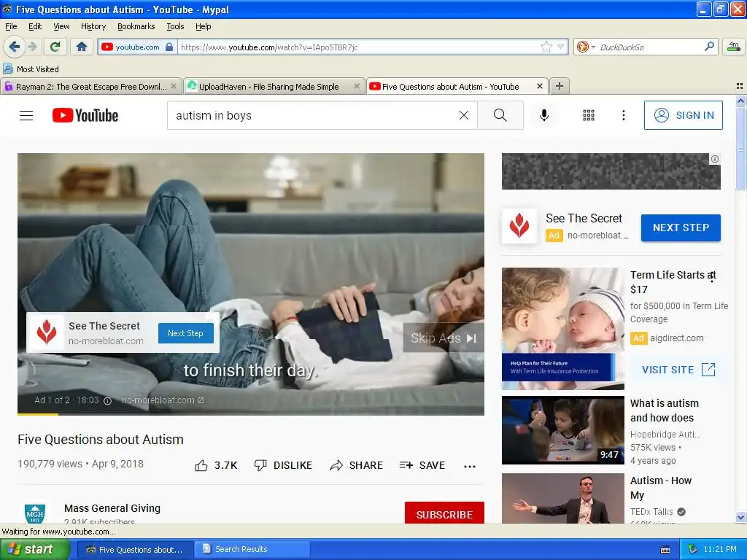Reload the current page
The image size is (747, 560).
tap(55, 47)
